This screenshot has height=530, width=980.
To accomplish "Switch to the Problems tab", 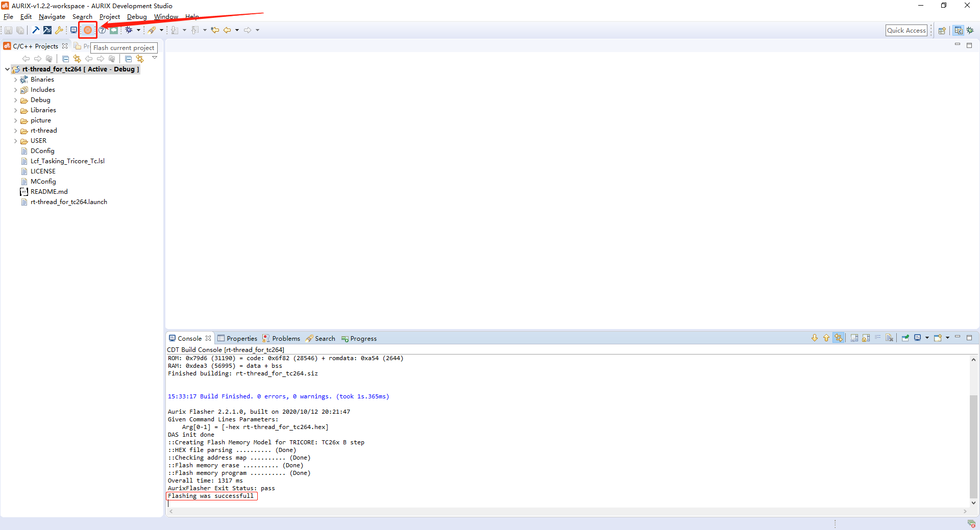I will coord(281,338).
